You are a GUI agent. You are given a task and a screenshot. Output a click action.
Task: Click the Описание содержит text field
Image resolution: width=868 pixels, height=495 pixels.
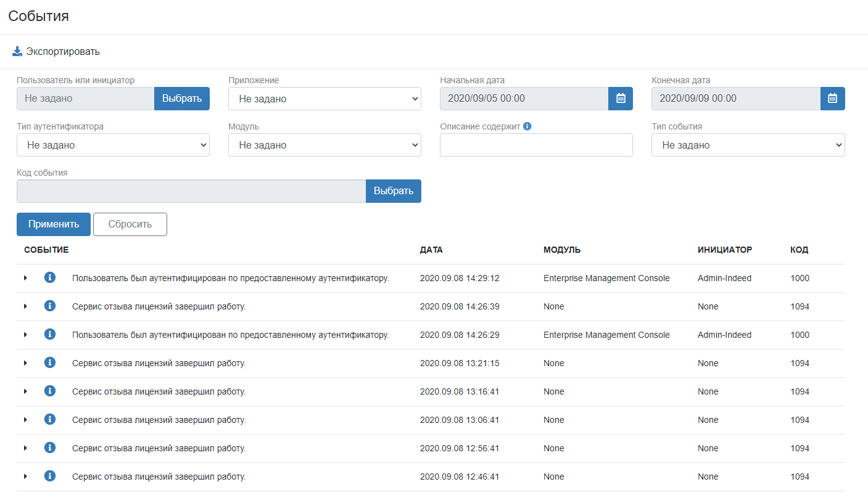536,145
